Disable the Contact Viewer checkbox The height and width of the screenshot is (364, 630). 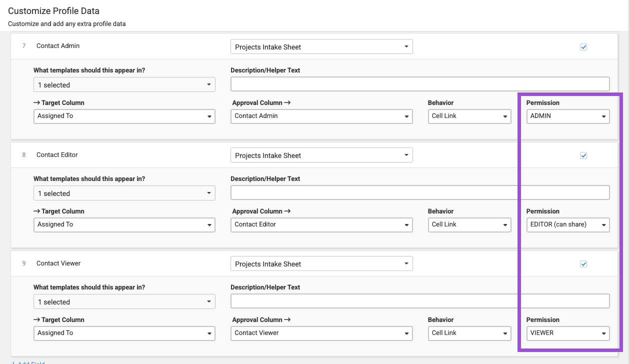coord(583,263)
